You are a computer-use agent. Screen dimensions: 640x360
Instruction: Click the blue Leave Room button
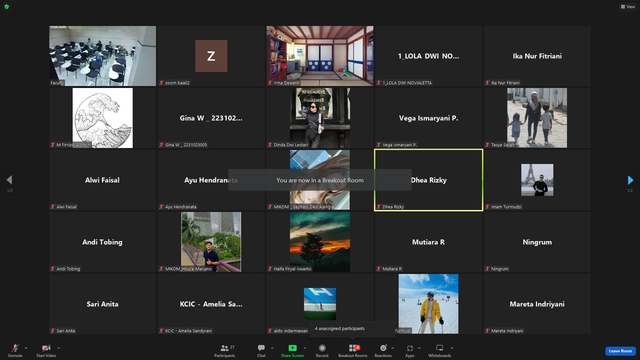620,351
